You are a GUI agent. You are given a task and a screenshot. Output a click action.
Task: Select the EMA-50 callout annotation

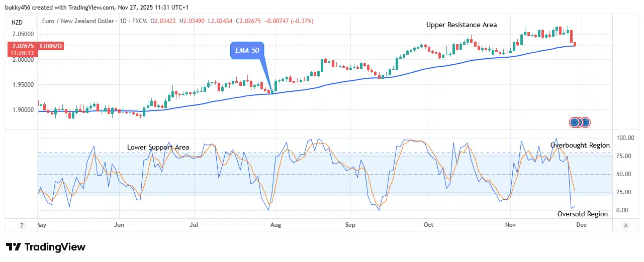[x=248, y=51]
